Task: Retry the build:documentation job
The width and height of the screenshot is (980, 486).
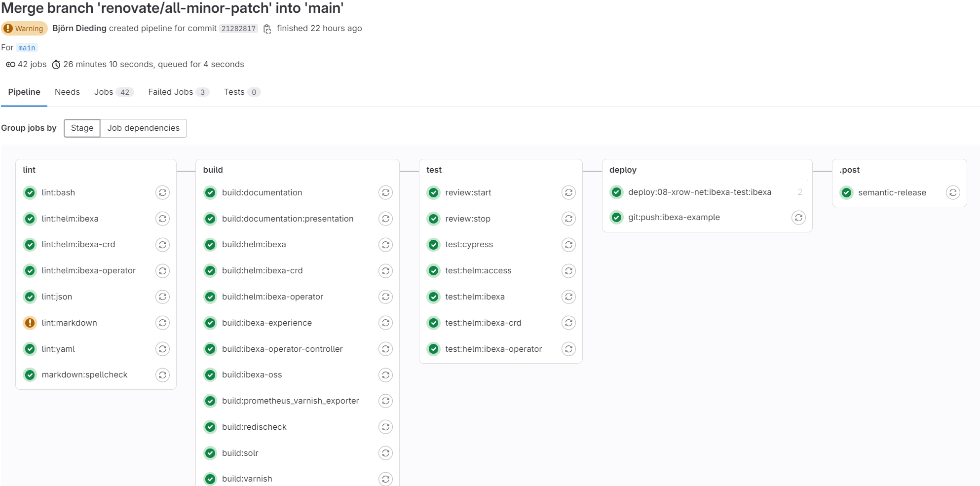Action: coord(386,192)
